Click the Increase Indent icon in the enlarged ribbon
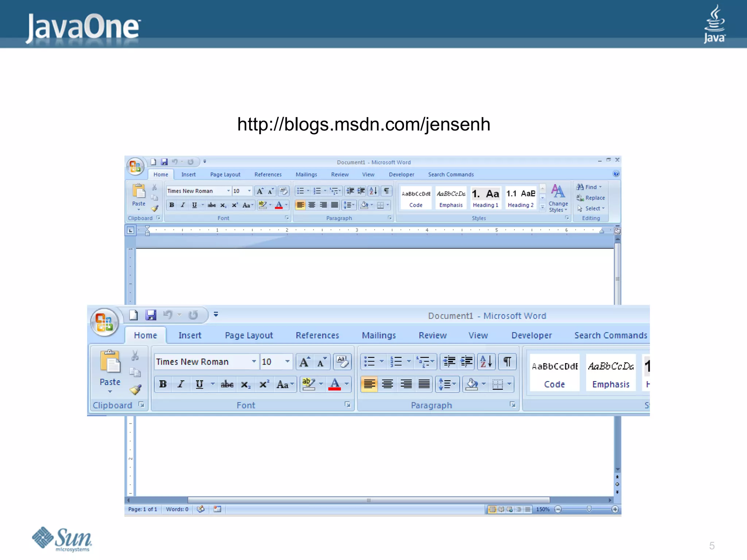 [x=466, y=362]
